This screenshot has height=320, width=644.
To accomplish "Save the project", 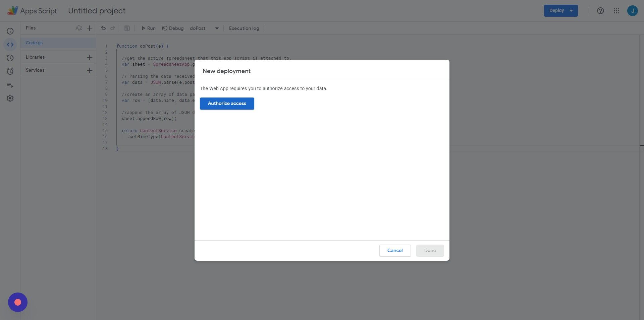I will [x=127, y=28].
